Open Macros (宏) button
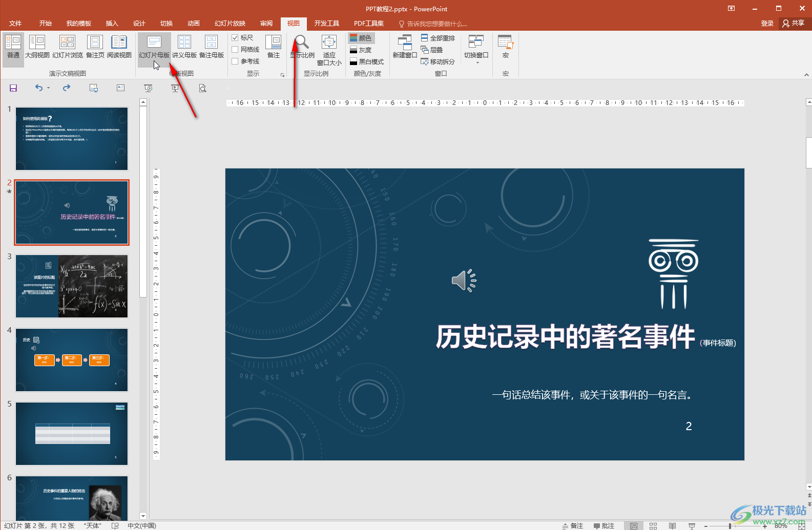The image size is (812, 530). tap(505, 47)
